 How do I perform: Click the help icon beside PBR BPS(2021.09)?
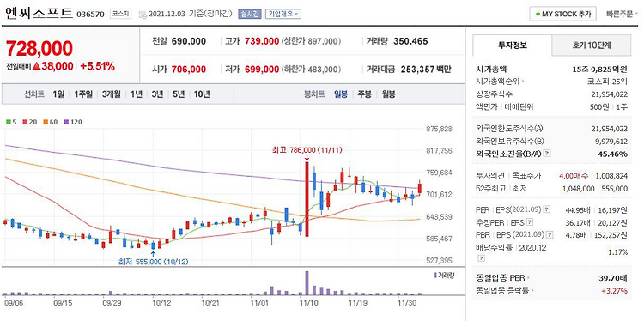pyautogui.click(x=550, y=235)
